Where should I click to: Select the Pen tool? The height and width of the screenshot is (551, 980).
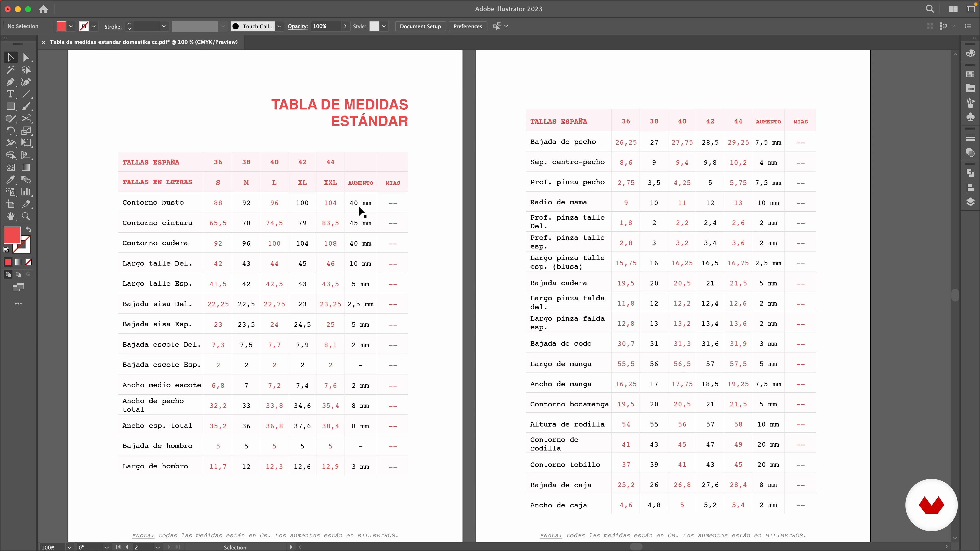click(11, 82)
